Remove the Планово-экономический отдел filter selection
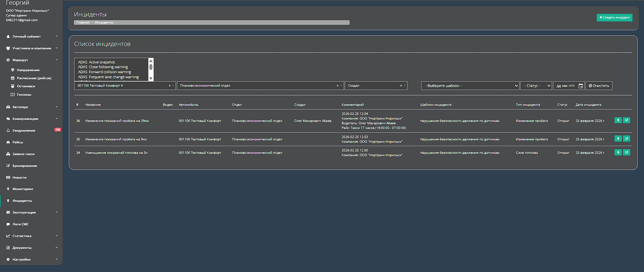This screenshot has height=272, width=644. 337,86
